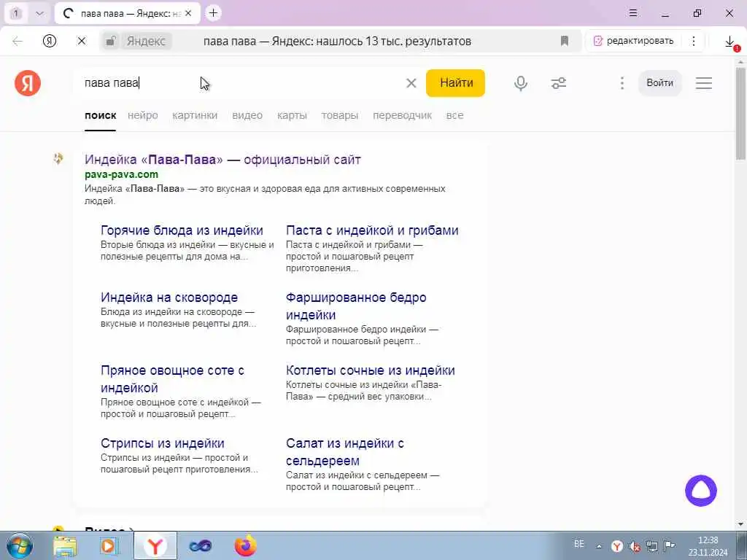Click the address bar page title text

[337, 42]
